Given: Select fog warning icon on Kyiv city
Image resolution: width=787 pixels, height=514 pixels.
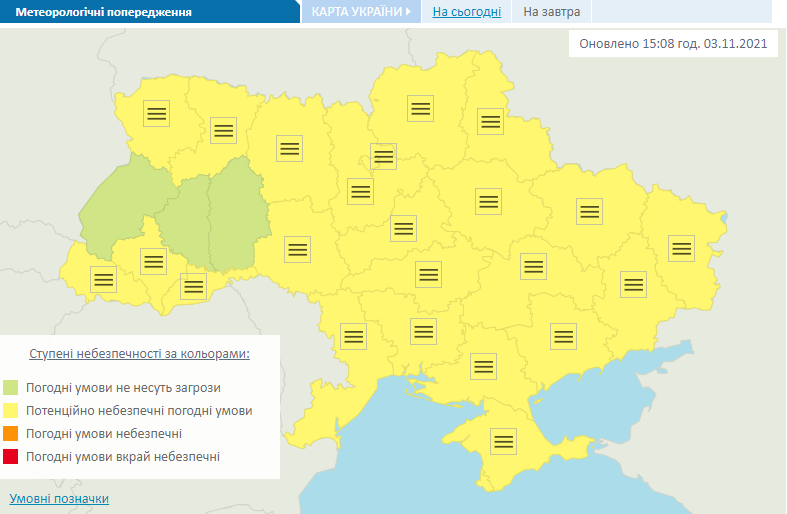Looking at the screenshot, I should (383, 156).
